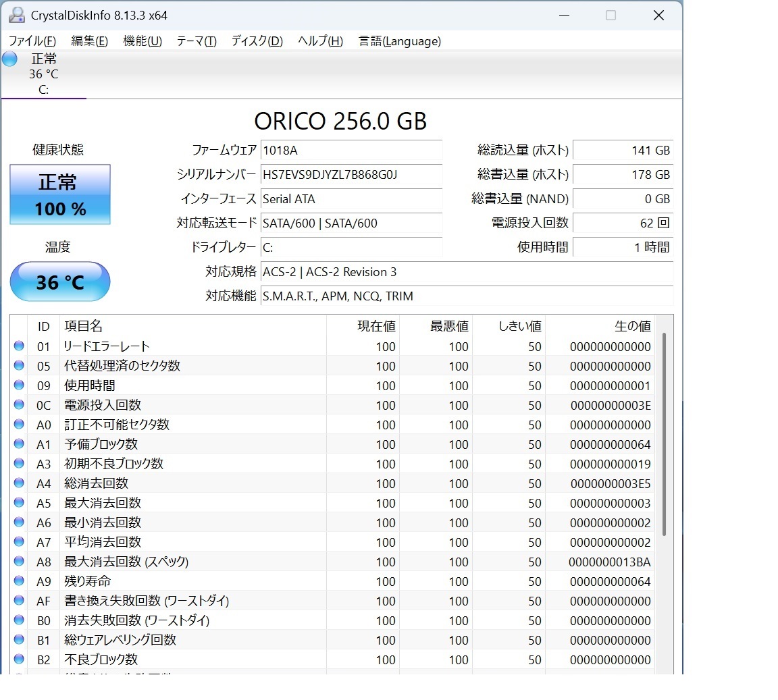Viewport: 778px width, 700px height.
Task: Click the 残り寿命 attribute name
Action: click(x=87, y=581)
